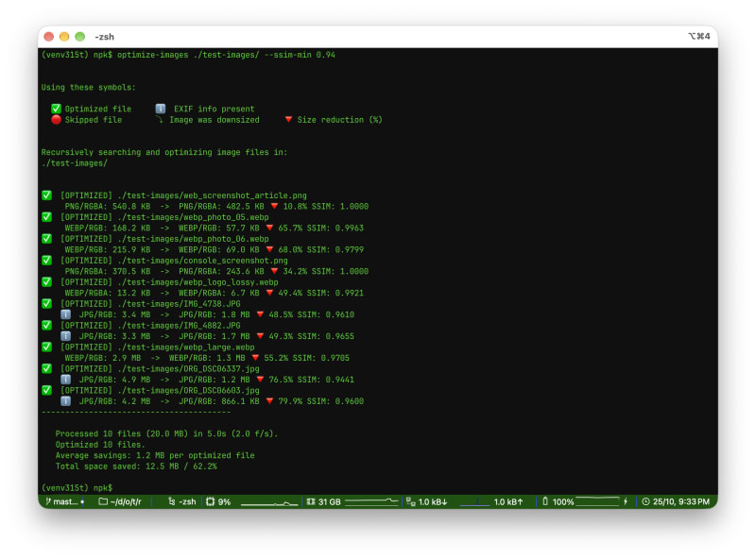The width and height of the screenshot is (756, 559).
Task: Click the 'SSIM: 0.9600' value
Action: pos(335,401)
